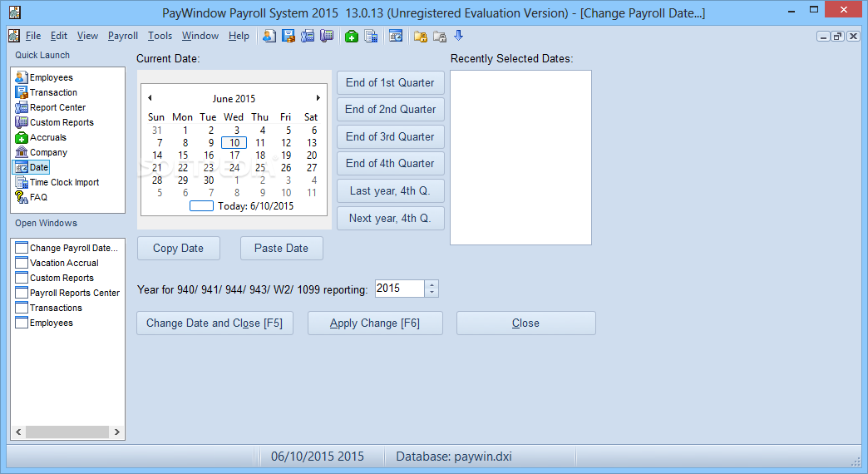Viewport: 868px width, 474px height.
Task: Go to previous month in calendar
Action: pyautogui.click(x=150, y=98)
